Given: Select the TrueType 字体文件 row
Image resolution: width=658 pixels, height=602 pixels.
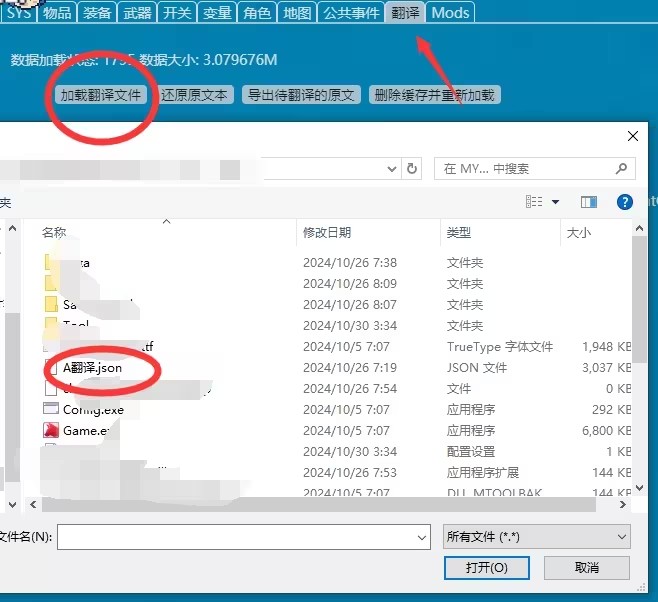Looking at the screenshot, I should tap(336, 347).
